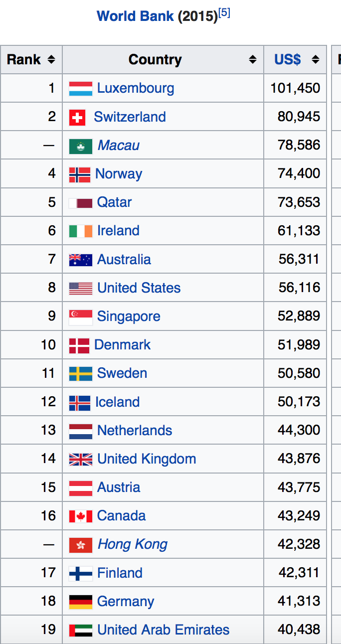Sort table by US$ column arrows
Screen dimensions: 341x644
(x=315, y=60)
